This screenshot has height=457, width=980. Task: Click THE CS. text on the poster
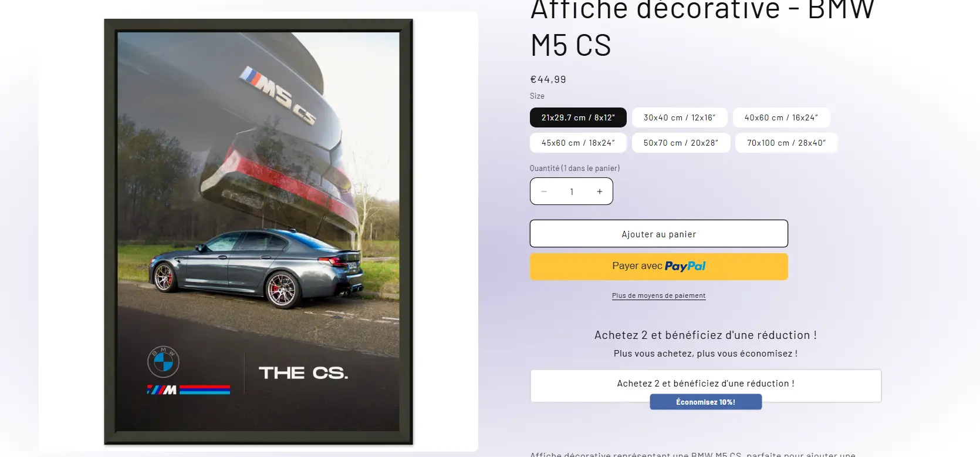click(303, 373)
